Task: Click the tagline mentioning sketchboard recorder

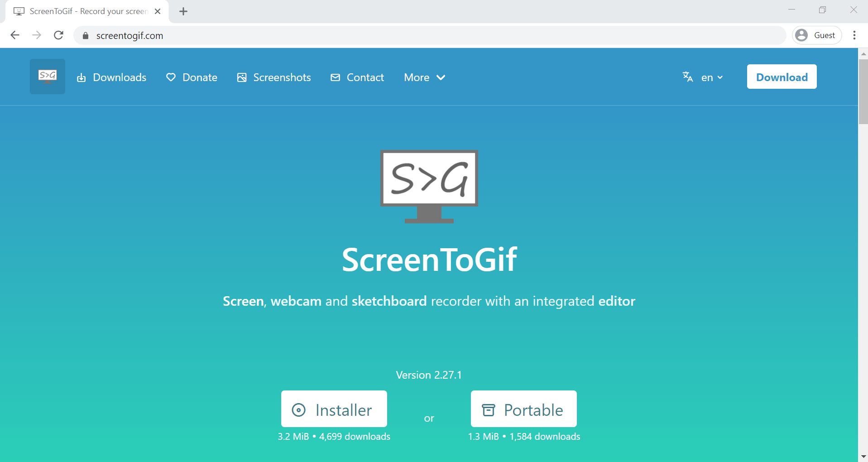Action: pyautogui.click(x=429, y=301)
